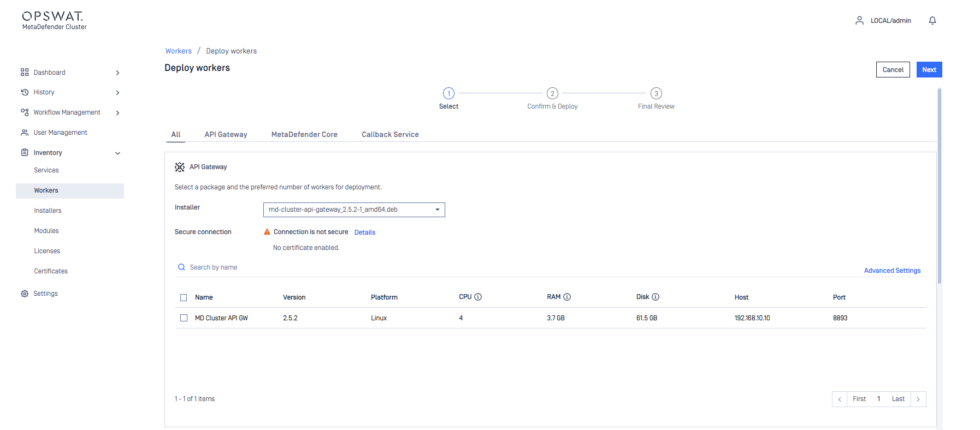980x430 pixels.
Task: Open the secure connection Details link
Action: pyautogui.click(x=364, y=232)
